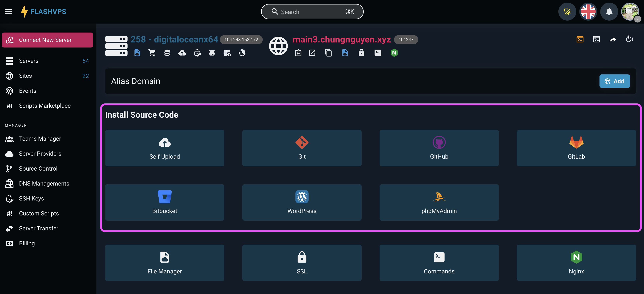The width and height of the screenshot is (644, 294).
Task: Open the Nginx icon next to main3.chungnguyen.xyz
Action: (x=394, y=53)
